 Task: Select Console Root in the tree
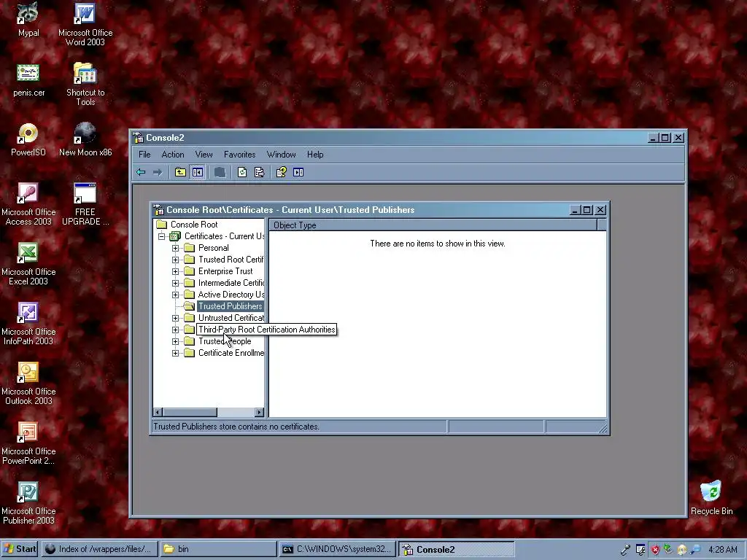[194, 225]
